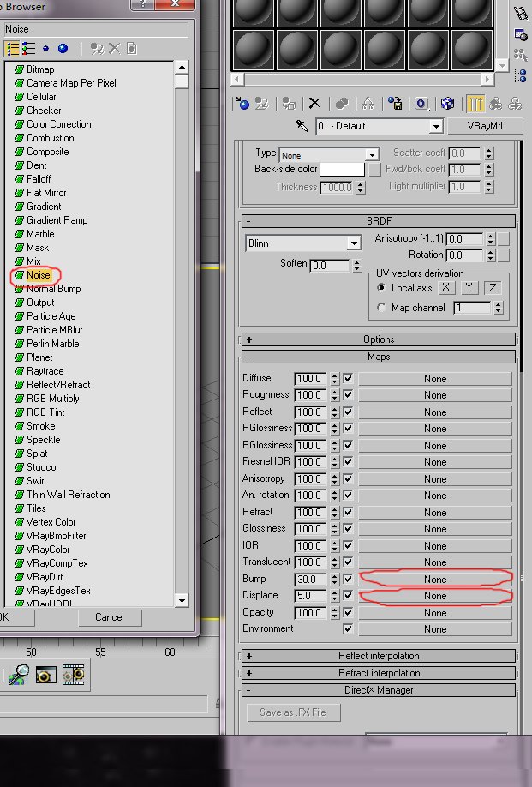532x787 pixels.
Task: Select Noise in the map list
Action: tap(39, 275)
